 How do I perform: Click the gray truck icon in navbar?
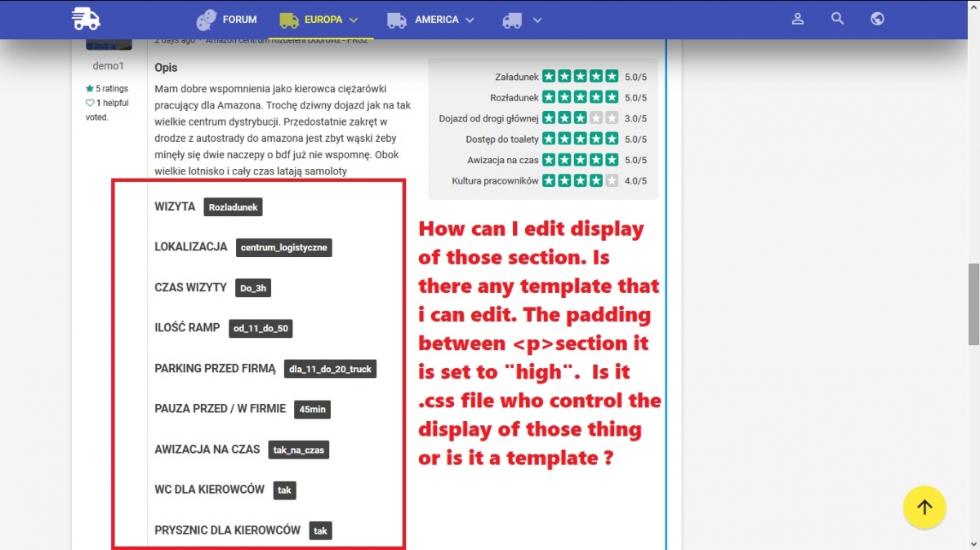pyautogui.click(x=512, y=20)
